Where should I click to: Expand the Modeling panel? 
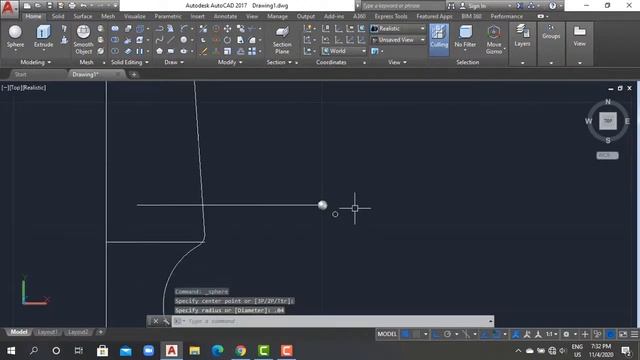36,62
